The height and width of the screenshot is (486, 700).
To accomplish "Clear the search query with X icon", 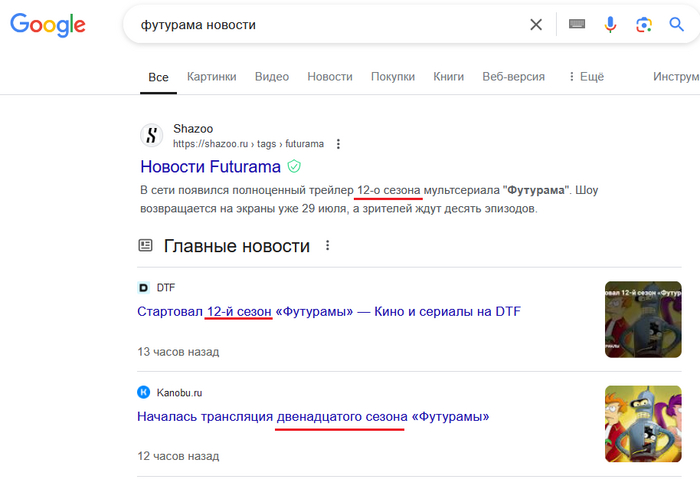I will pyautogui.click(x=536, y=25).
